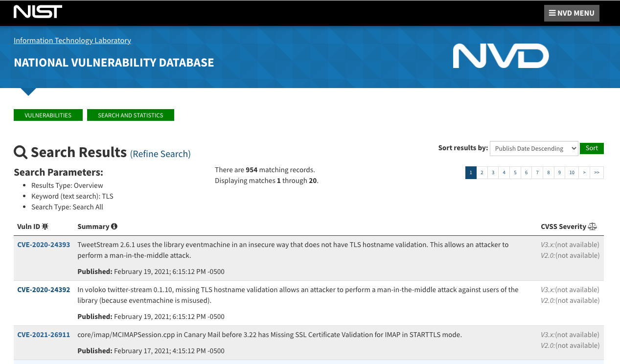Click the info icon next to Summary
620x364 pixels.
point(114,227)
